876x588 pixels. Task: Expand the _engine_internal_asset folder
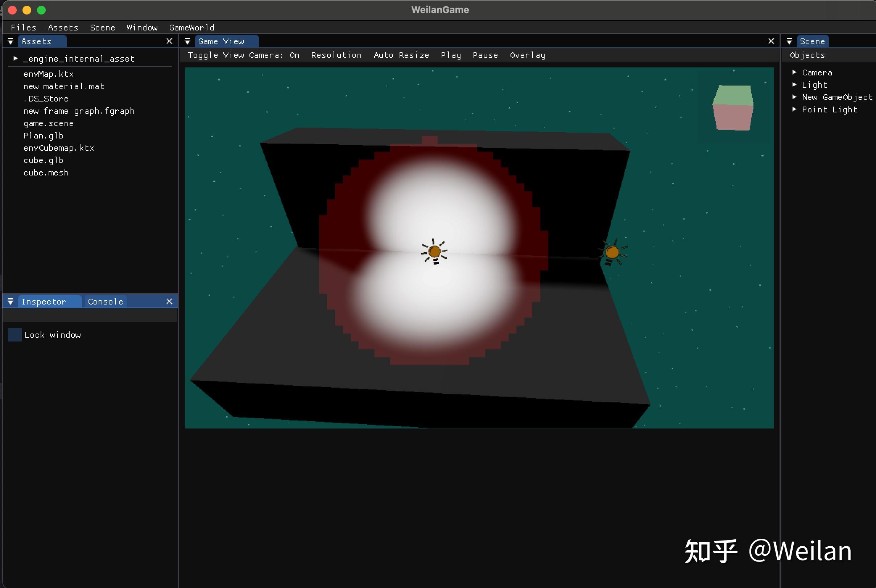tap(15, 58)
